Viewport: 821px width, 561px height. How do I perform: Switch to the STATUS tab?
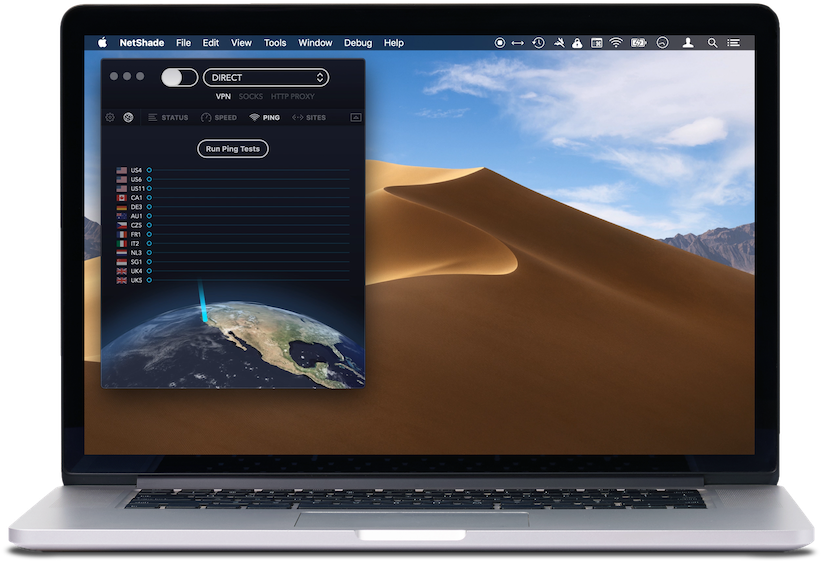(x=168, y=117)
